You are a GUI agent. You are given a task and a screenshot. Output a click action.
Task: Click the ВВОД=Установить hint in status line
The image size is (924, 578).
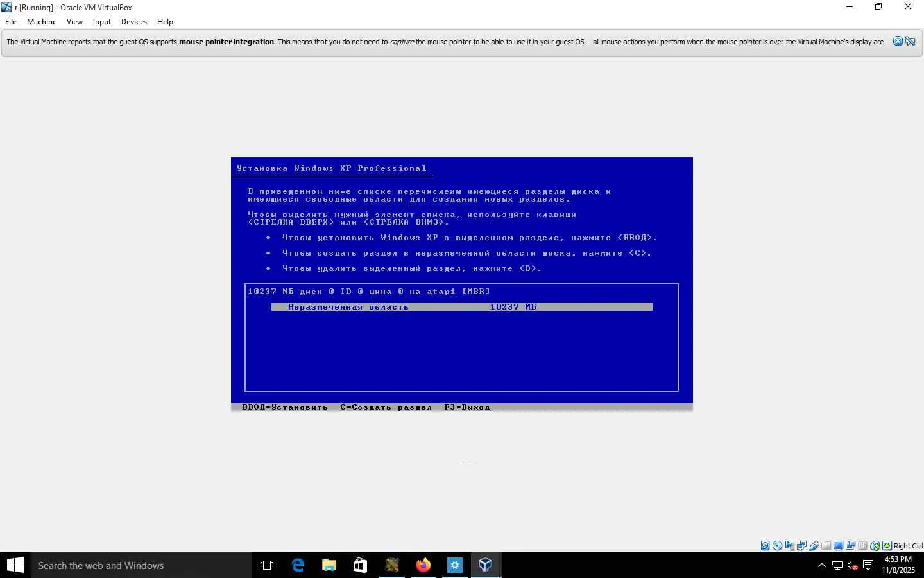tap(285, 407)
